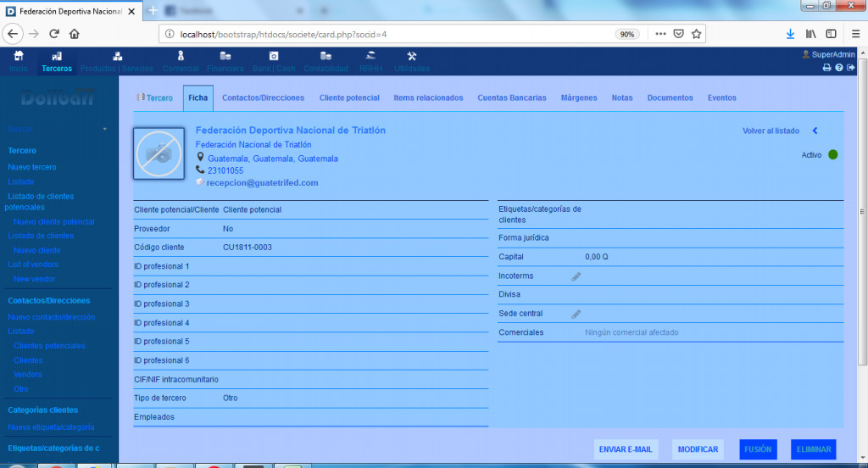Edit Incoterms with pencil icon
This screenshot has height=468, width=868.
pyautogui.click(x=576, y=276)
